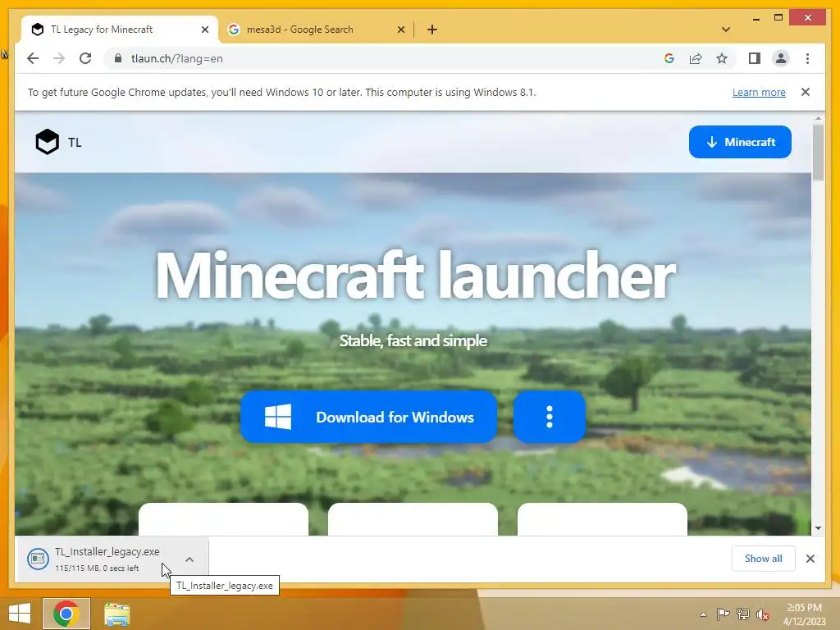This screenshot has width=840, height=630.
Task: Open a new tab with the plus button
Action: tap(432, 30)
